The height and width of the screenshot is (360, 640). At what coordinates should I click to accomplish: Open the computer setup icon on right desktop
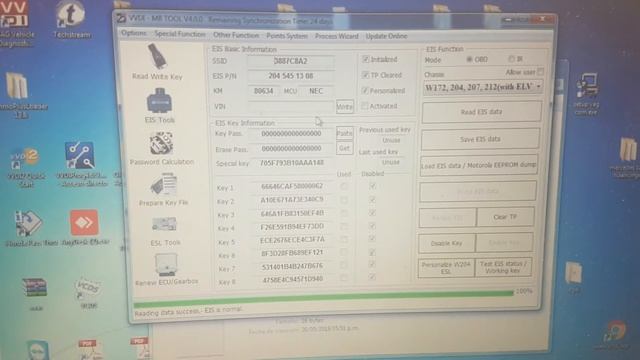coord(587,94)
